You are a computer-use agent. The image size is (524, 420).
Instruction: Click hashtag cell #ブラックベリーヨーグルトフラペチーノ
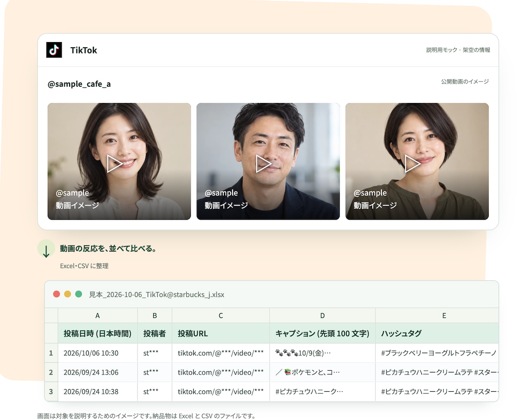[437, 353]
